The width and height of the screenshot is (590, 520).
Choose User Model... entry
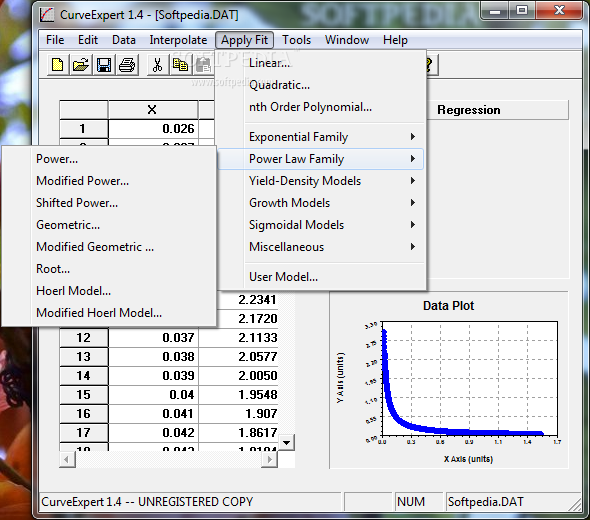tap(321, 277)
